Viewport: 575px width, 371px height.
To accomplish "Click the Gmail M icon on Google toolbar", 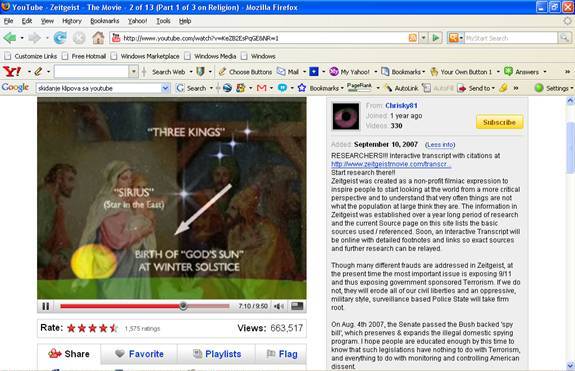I will [261, 88].
